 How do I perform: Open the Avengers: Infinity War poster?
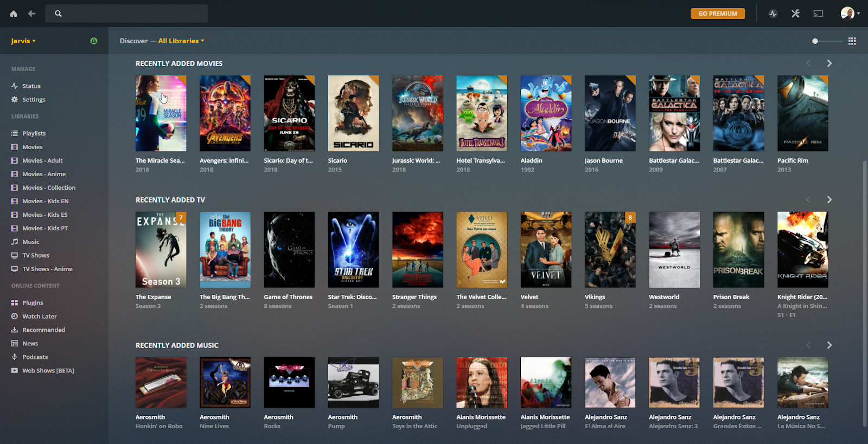pos(225,113)
